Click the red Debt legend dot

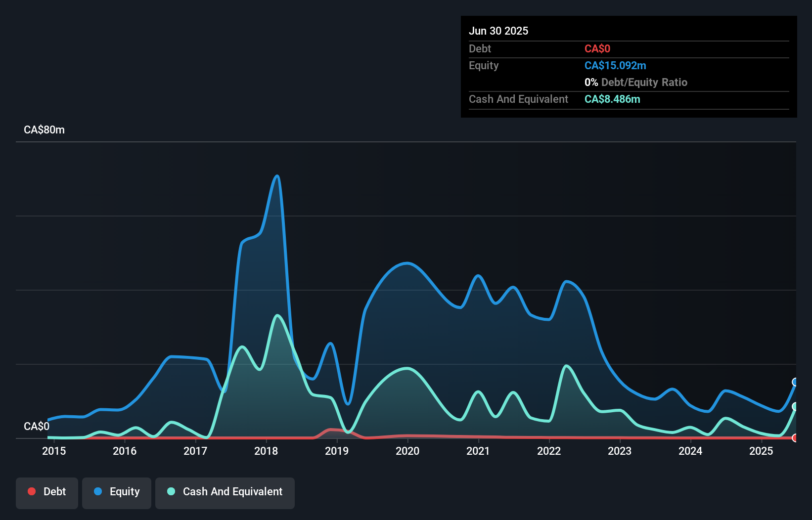[x=32, y=491]
